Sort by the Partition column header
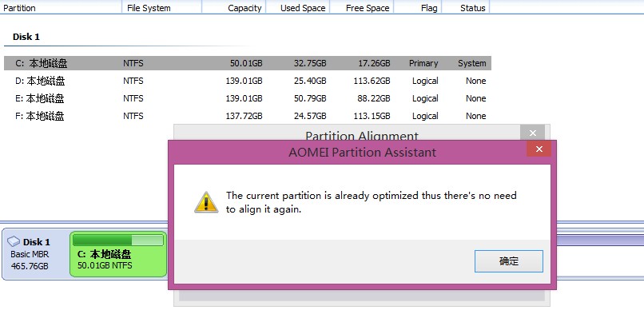This screenshot has width=644, height=334. pos(61,8)
